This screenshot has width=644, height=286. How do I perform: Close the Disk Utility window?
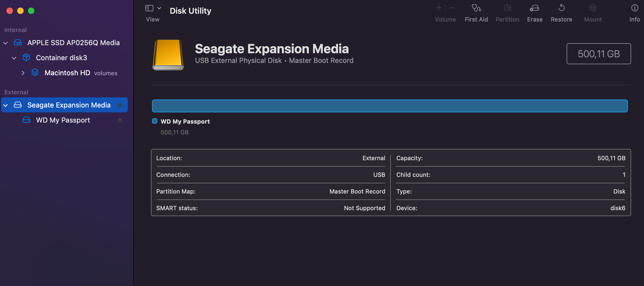click(x=10, y=11)
